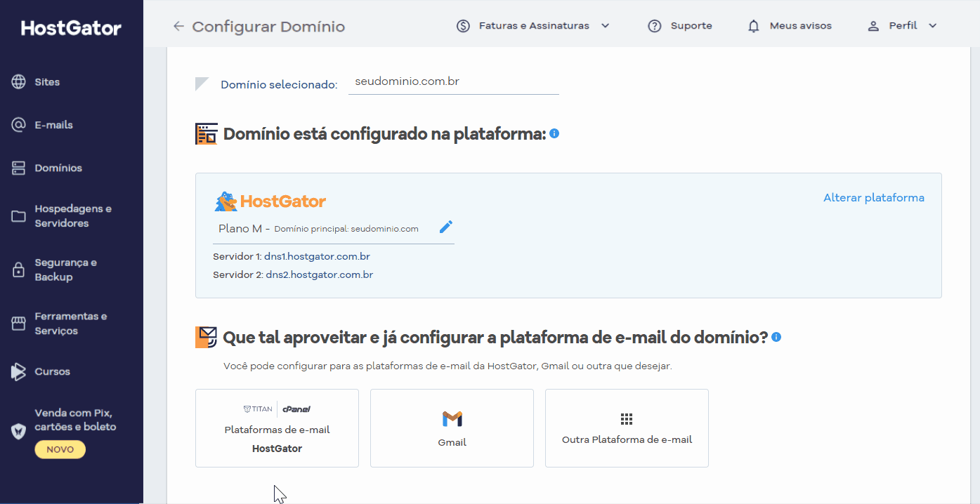Image resolution: width=980 pixels, height=504 pixels.
Task: Open the Suporte link
Action: click(691, 26)
